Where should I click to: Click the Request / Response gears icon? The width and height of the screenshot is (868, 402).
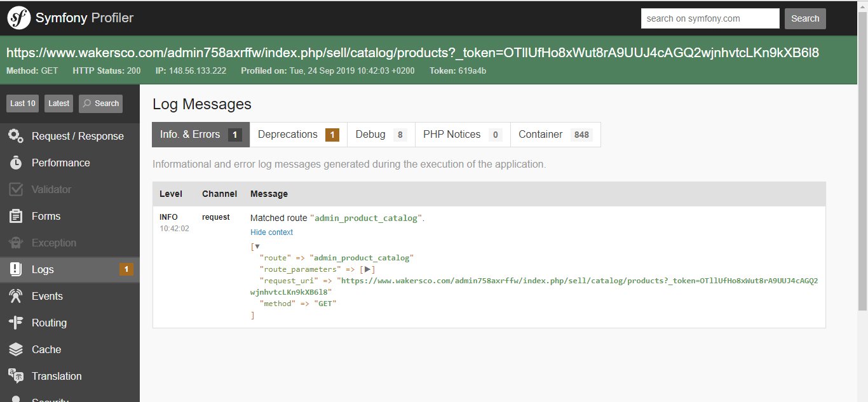point(16,136)
